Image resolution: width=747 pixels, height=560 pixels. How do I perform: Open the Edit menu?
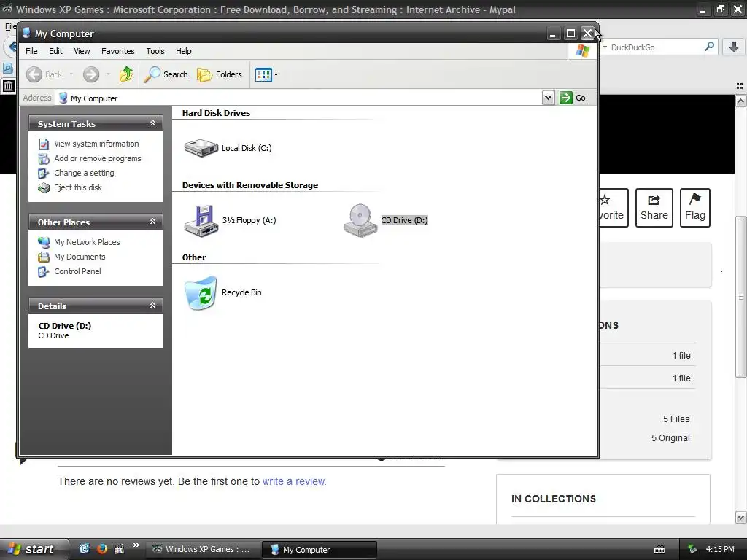click(x=55, y=51)
